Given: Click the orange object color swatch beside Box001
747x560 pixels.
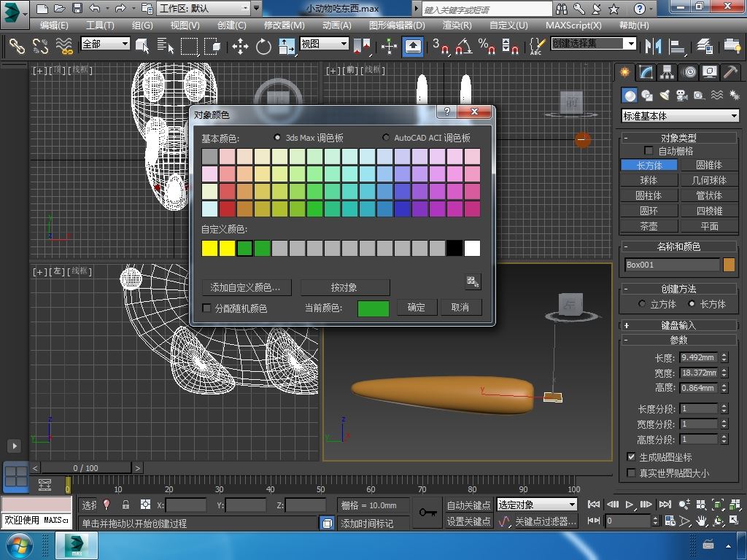Looking at the screenshot, I should [x=729, y=265].
